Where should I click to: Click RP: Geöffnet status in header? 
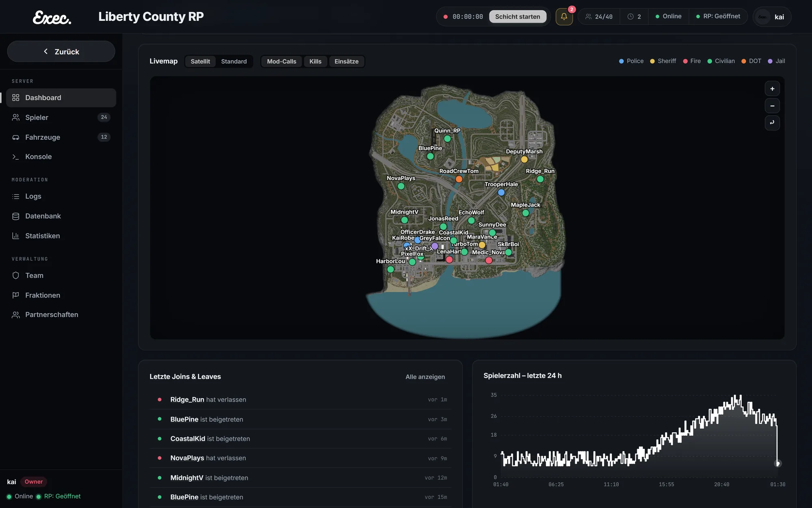(718, 16)
